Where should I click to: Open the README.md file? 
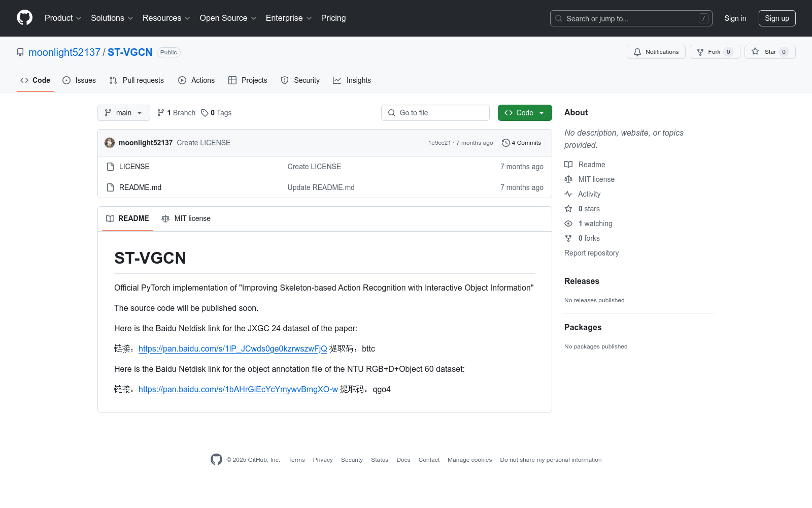141,187
